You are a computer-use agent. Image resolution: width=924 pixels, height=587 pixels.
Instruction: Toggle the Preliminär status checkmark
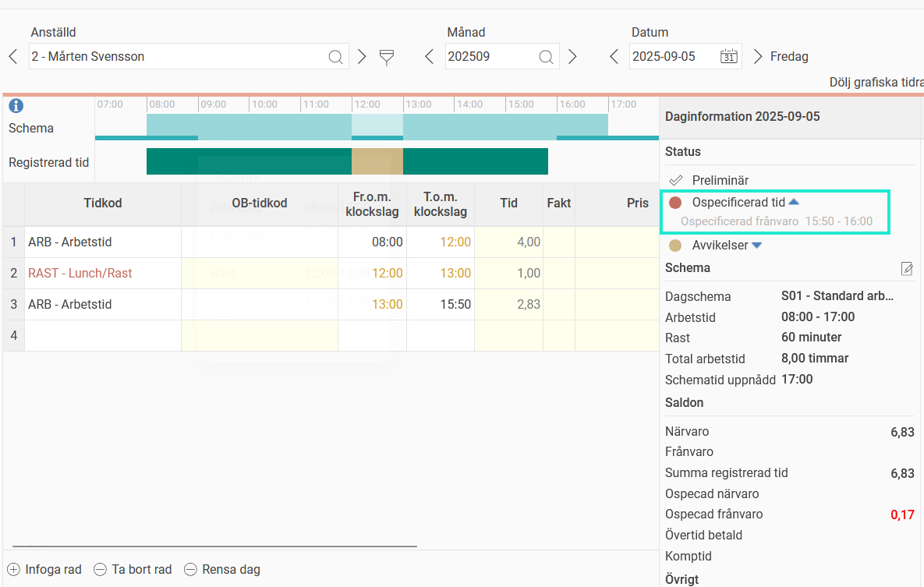point(676,180)
